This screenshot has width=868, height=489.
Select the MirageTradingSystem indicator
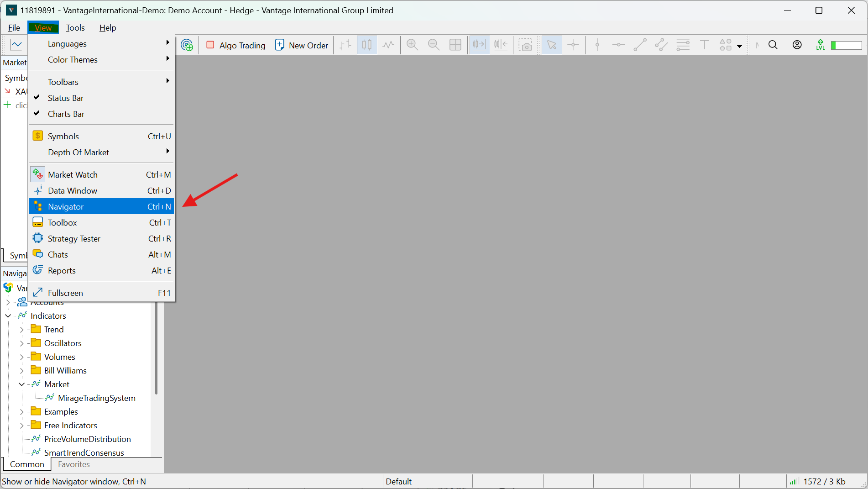pyautogui.click(x=97, y=398)
